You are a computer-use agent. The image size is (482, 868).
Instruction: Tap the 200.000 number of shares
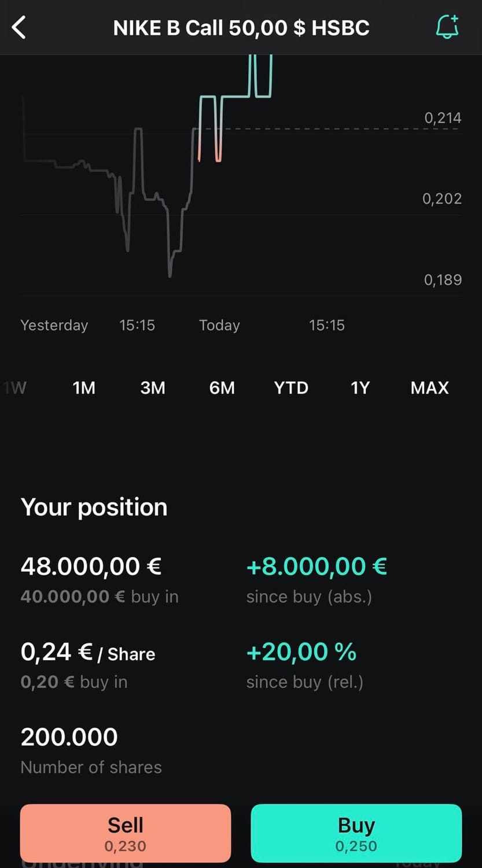69,737
